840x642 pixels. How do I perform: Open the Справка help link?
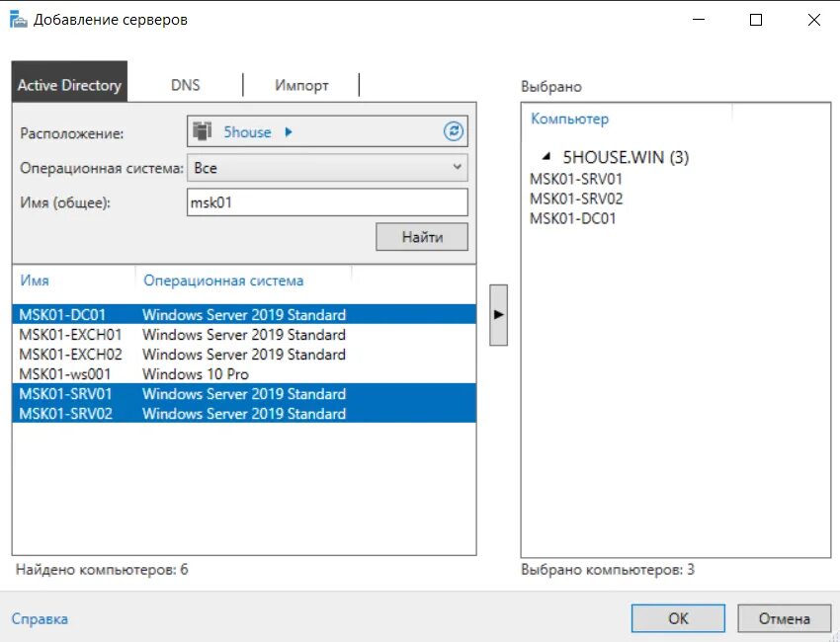pos(40,618)
